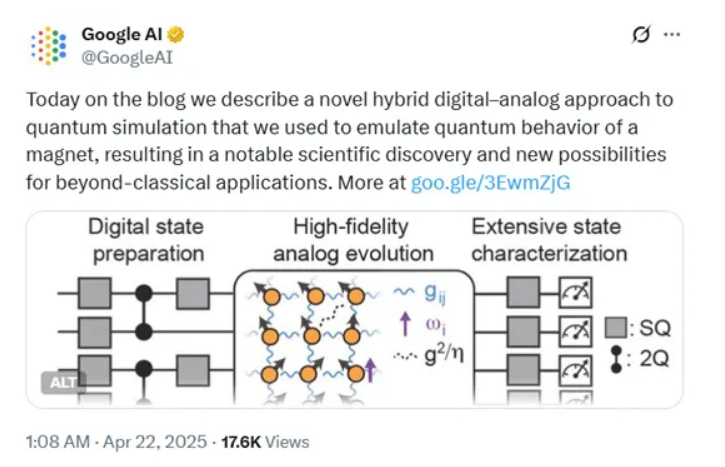Show the image ALT description badge
This screenshot has width=725, height=467.
pyautogui.click(x=63, y=382)
